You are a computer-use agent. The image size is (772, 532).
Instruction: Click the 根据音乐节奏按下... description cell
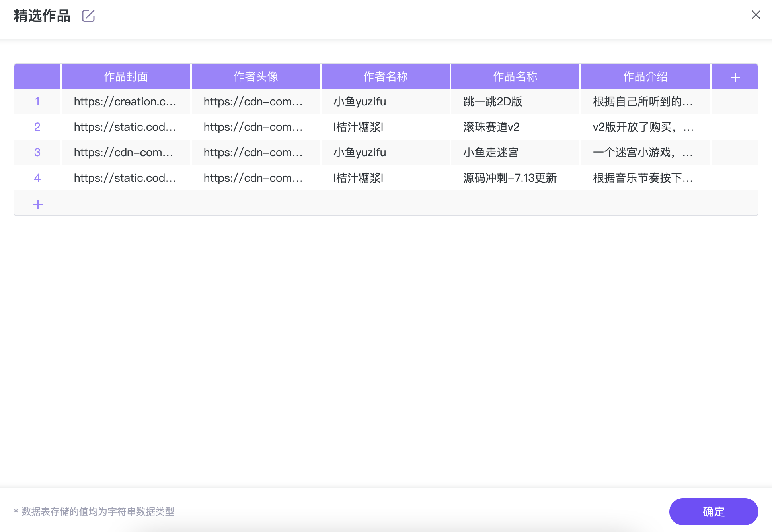(x=645, y=178)
